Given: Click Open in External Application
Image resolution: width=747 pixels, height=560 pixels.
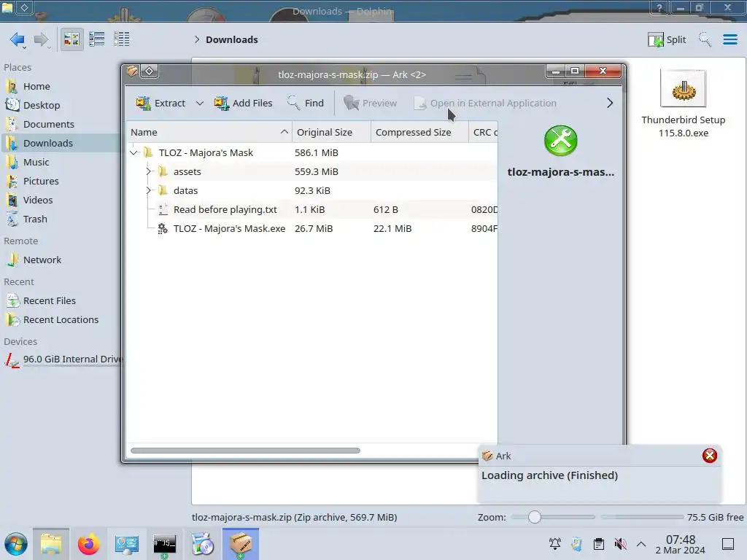Looking at the screenshot, I should pyautogui.click(x=485, y=103).
